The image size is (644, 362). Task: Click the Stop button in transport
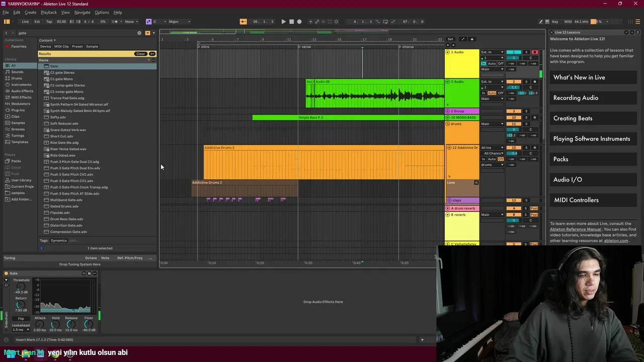coord(291,22)
